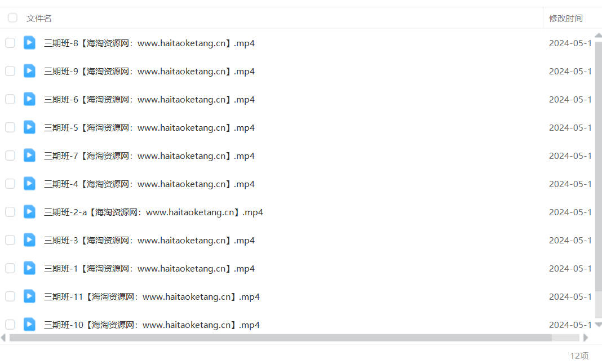Check the box for 三期班-8
602x364 pixels.
(x=10, y=43)
